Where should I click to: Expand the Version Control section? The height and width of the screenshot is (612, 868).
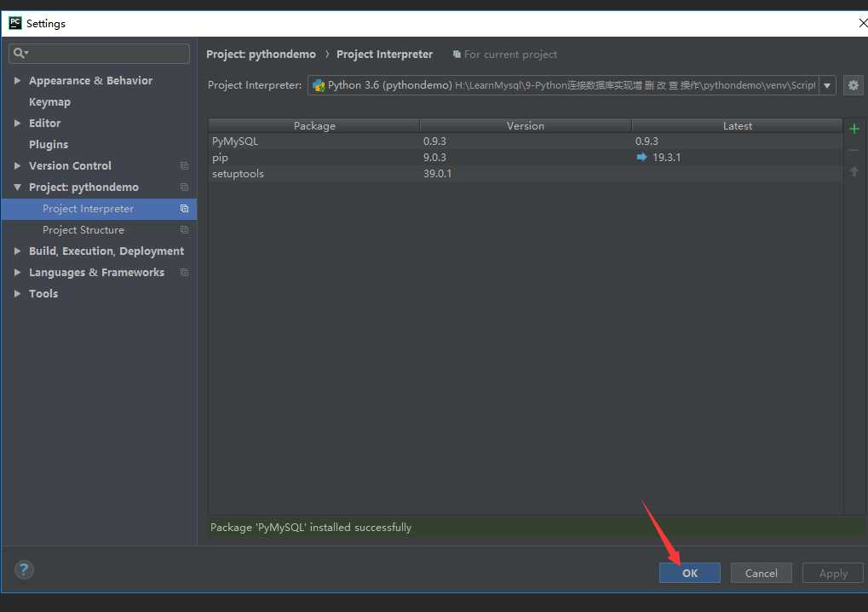[17, 165]
